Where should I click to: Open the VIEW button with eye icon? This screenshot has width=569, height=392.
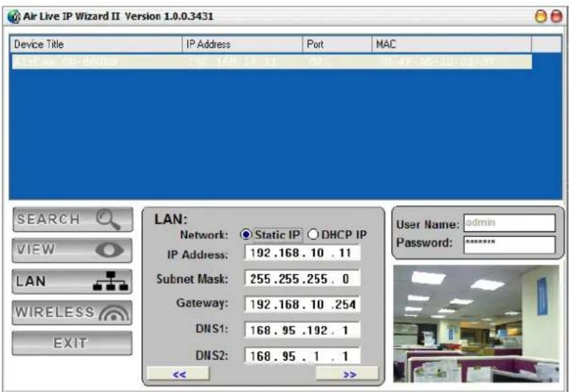coord(72,250)
